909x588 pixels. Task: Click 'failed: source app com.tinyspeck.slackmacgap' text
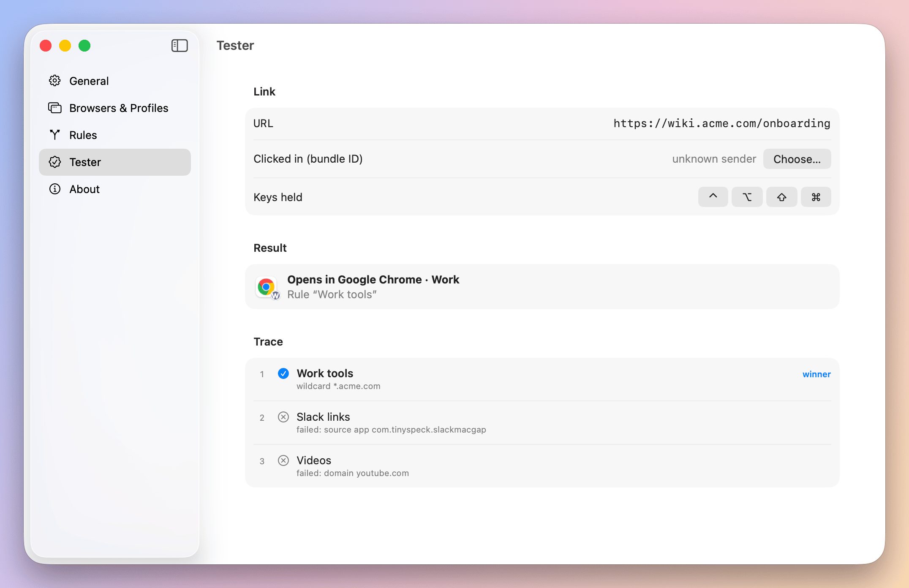tap(391, 430)
